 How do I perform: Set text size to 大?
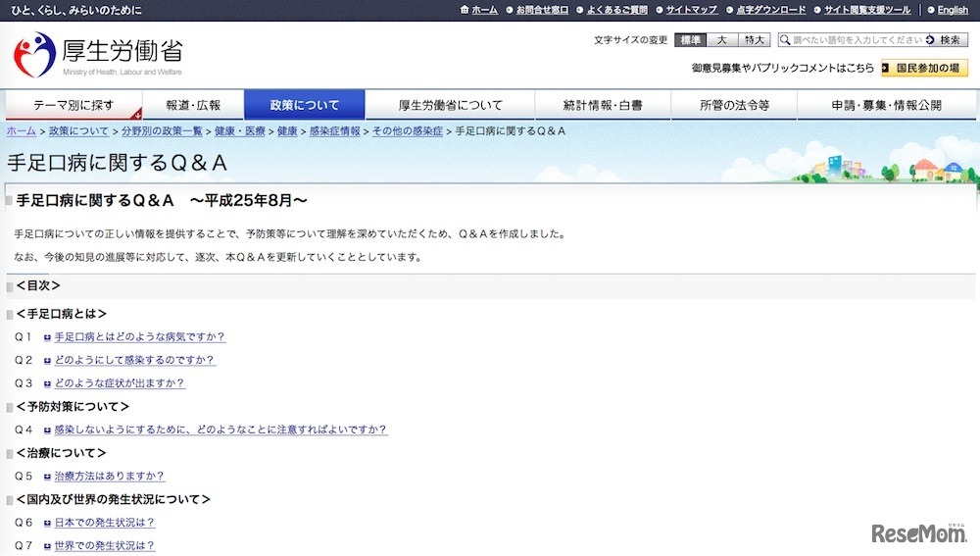[x=721, y=40]
